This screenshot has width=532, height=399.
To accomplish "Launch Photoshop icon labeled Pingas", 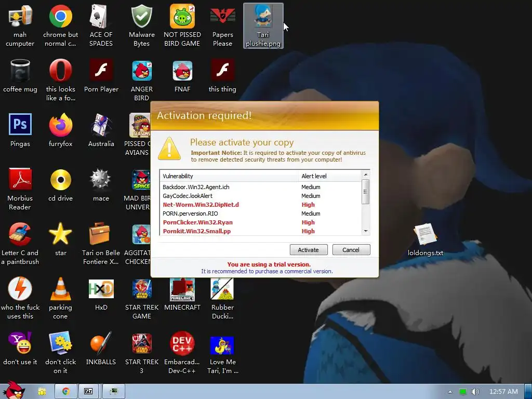I will coord(20,130).
